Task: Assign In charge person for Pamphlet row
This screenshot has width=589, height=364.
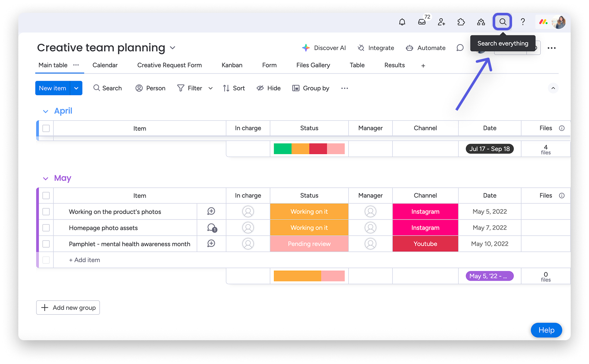Action: [248, 244]
